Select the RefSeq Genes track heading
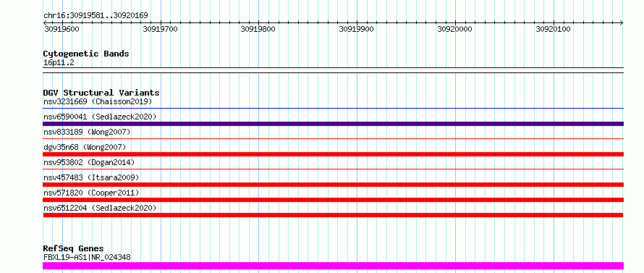This screenshot has width=644, height=273. [73, 249]
